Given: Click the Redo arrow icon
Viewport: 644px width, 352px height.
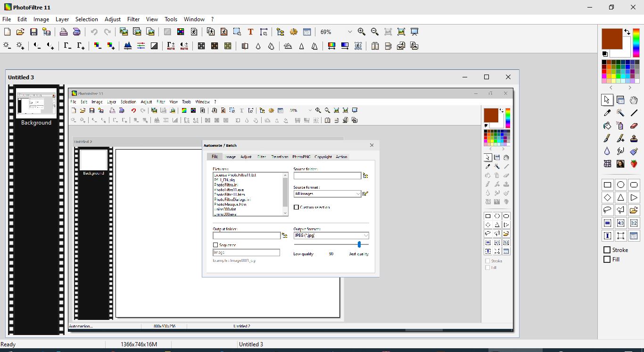Looking at the screenshot, I should tap(107, 32).
